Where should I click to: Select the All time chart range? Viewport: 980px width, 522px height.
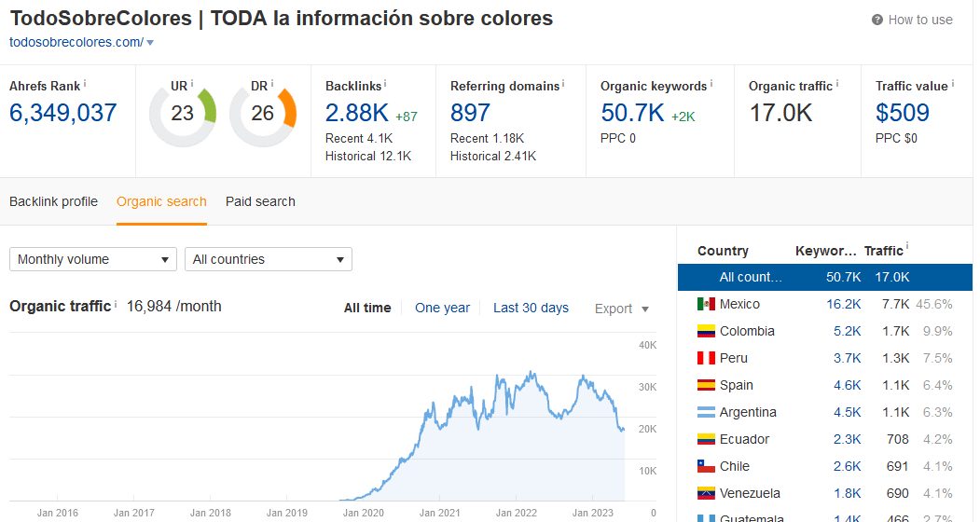[x=367, y=309]
